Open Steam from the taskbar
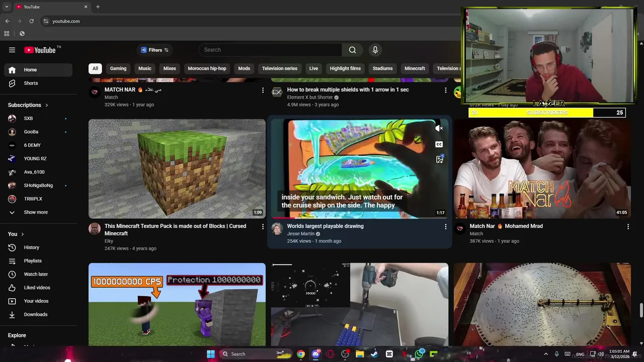The image size is (644, 362). (x=374, y=354)
